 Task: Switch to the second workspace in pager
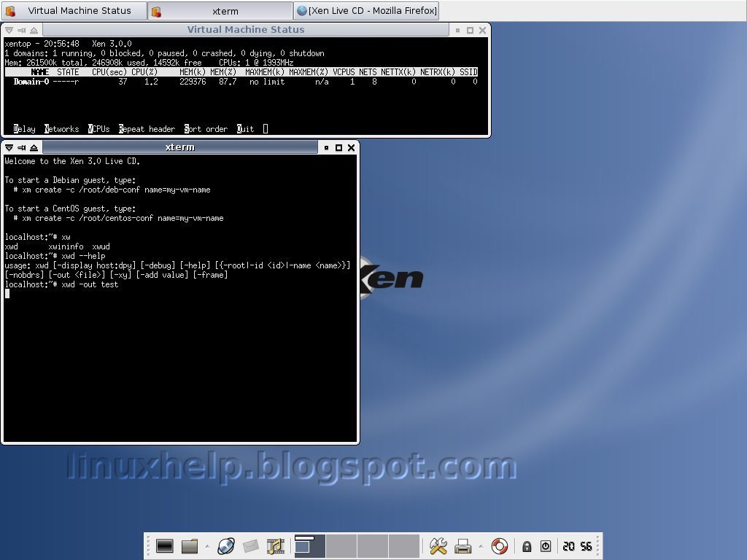click(x=341, y=545)
